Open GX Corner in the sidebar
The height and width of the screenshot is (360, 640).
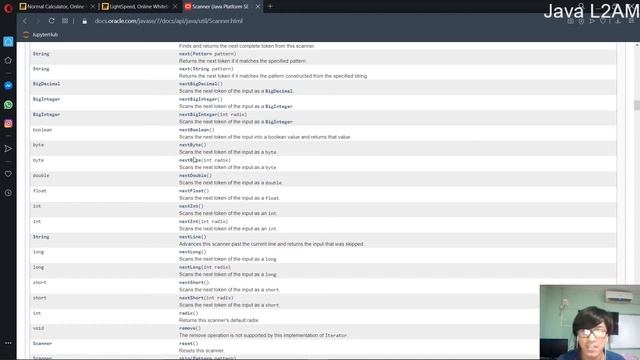[8, 42]
